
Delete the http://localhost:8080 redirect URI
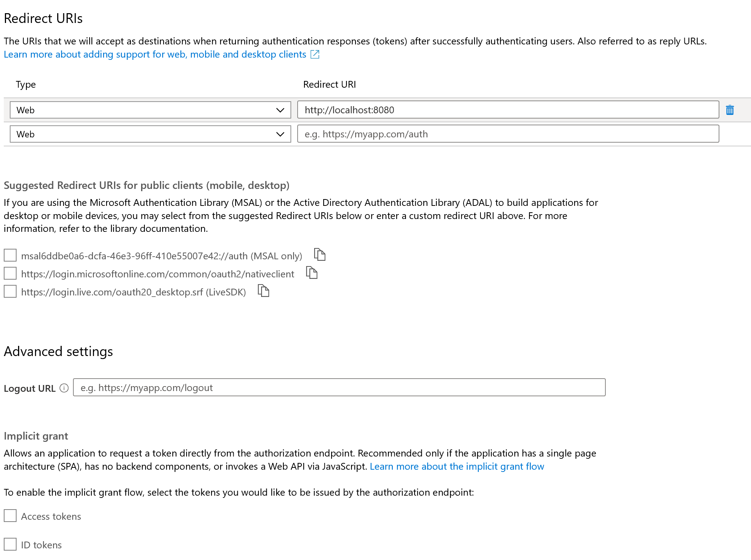tap(730, 110)
